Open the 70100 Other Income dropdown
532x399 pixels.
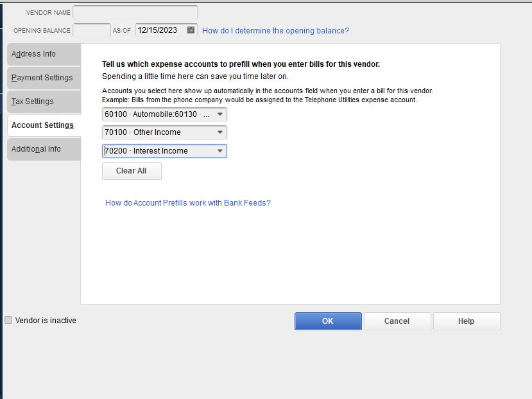coord(220,132)
